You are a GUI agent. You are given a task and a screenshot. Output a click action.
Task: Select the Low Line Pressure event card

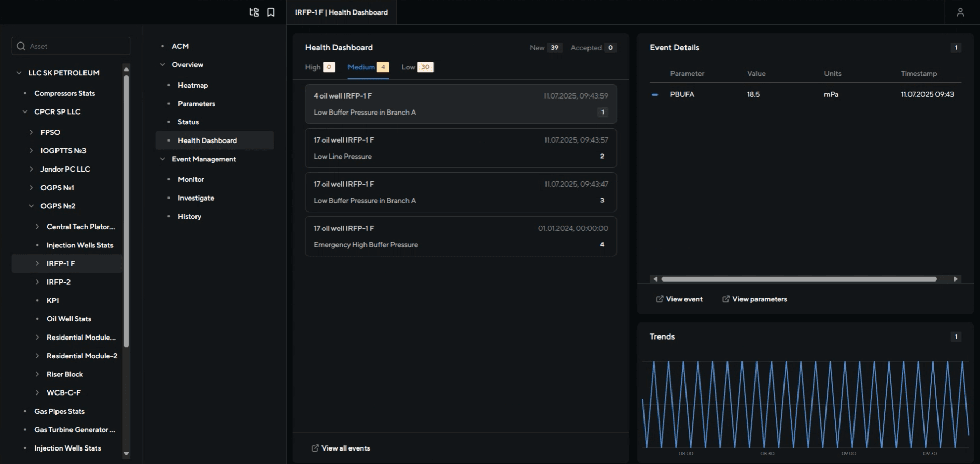click(x=461, y=148)
